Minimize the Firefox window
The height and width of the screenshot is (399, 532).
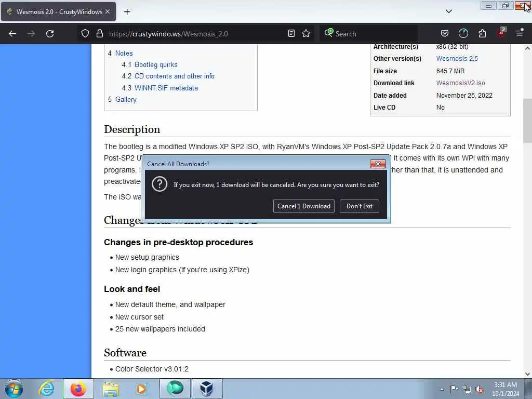pos(488,6)
